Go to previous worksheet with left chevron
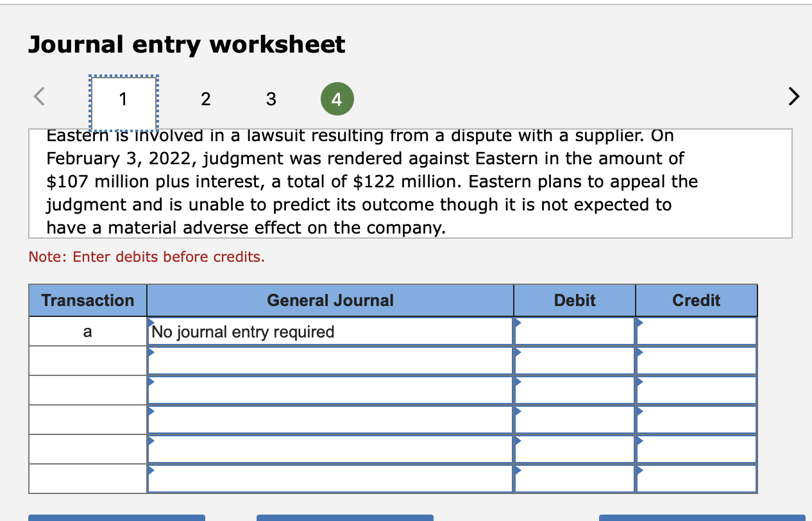This screenshot has width=812, height=521. pyautogui.click(x=40, y=97)
